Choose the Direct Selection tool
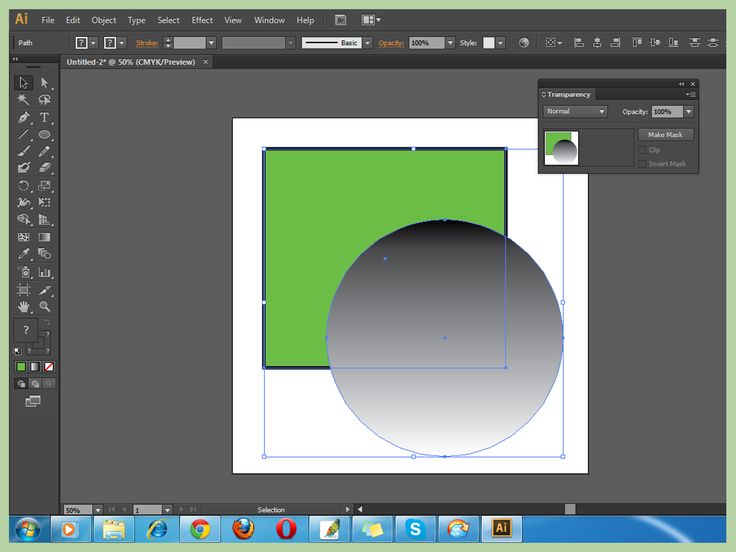 click(x=45, y=83)
